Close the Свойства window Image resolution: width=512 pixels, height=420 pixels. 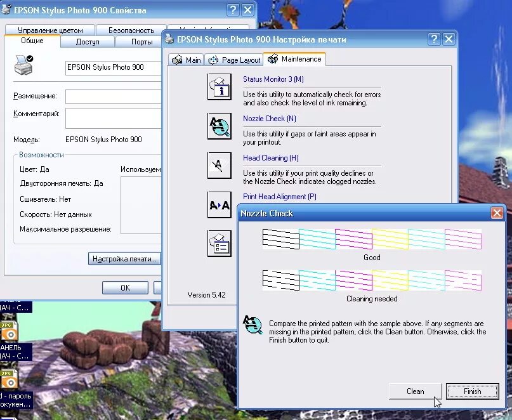(x=248, y=10)
